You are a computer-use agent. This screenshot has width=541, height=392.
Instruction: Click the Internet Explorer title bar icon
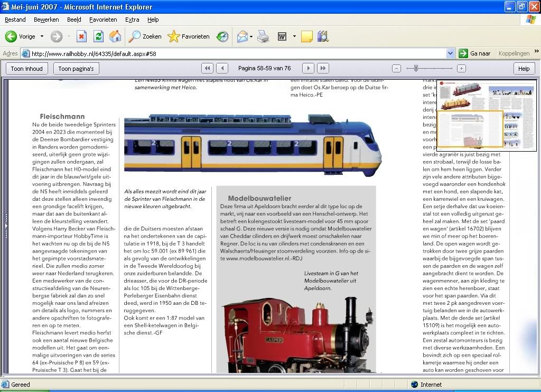(5, 6)
